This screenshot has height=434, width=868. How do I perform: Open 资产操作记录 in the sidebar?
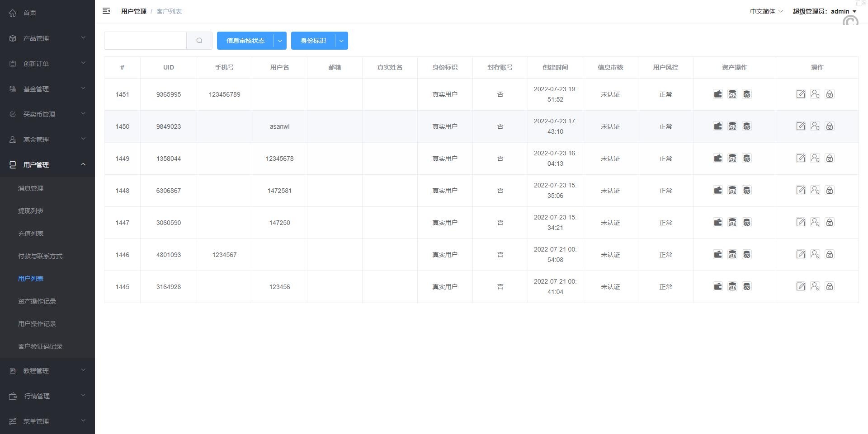37,301
